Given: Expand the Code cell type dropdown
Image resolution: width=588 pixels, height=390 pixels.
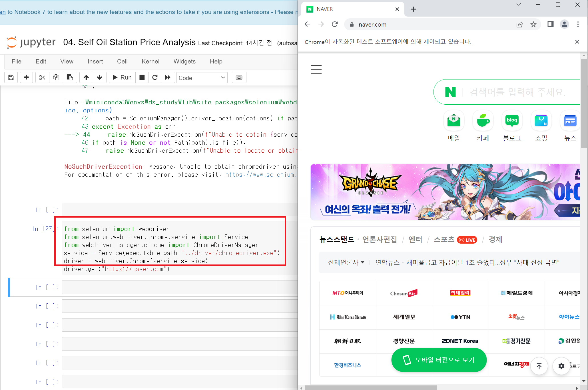Looking at the screenshot, I should [x=202, y=78].
